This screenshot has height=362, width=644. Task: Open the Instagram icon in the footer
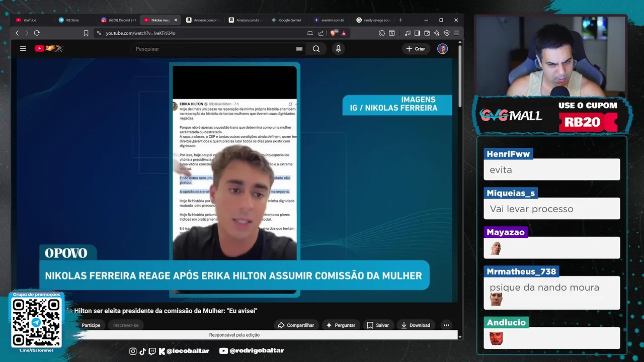tap(133, 351)
